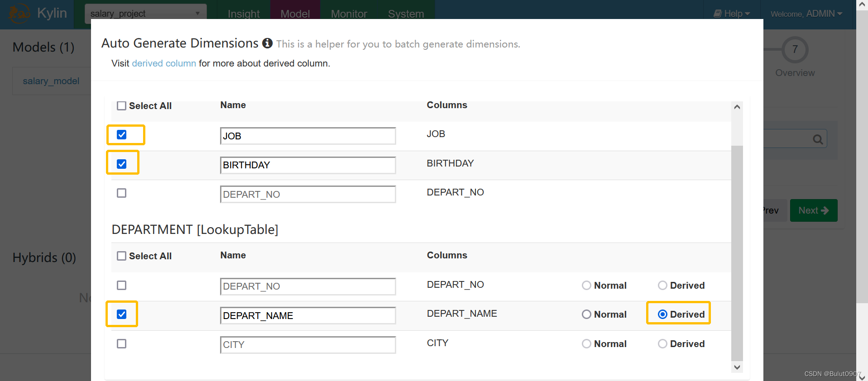Uncheck the BIRTHDAY dimension checkbox
Screen dimensions: 868x381
pyautogui.click(x=122, y=164)
